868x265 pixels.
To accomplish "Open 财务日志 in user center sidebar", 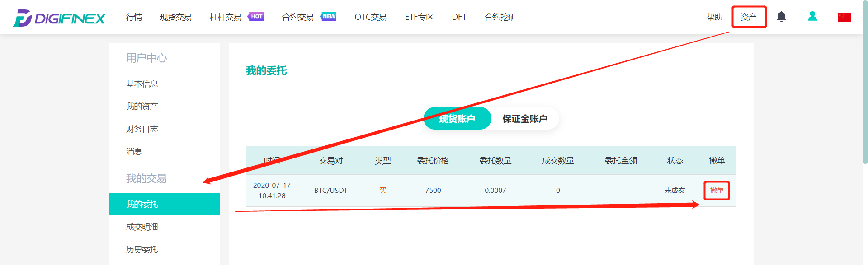I will [x=142, y=129].
